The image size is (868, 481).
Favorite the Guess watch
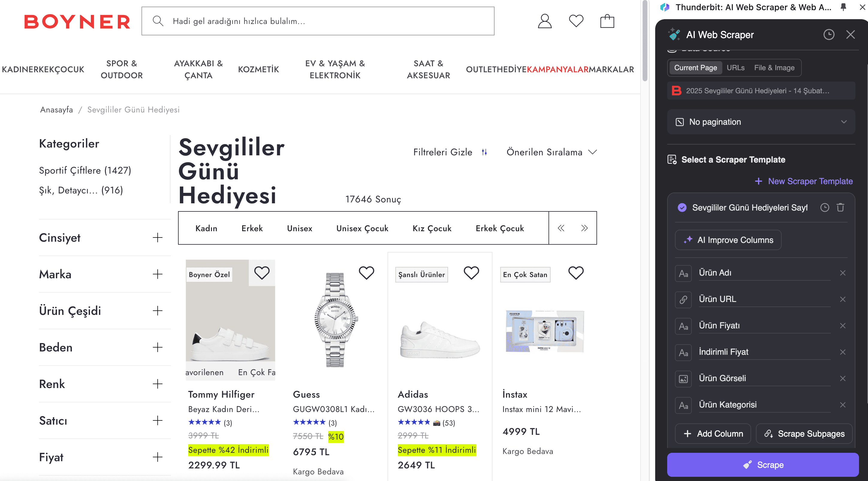coord(366,273)
